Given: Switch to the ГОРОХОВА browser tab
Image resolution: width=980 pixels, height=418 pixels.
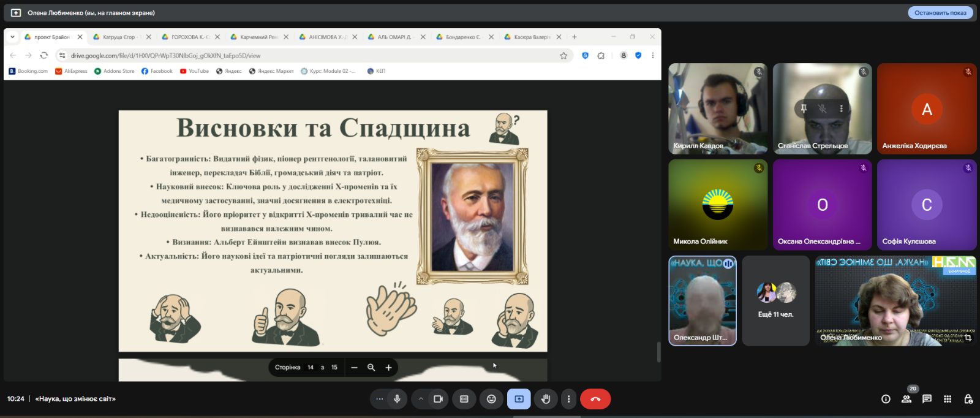Looking at the screenshot, I should pos(189,37).
